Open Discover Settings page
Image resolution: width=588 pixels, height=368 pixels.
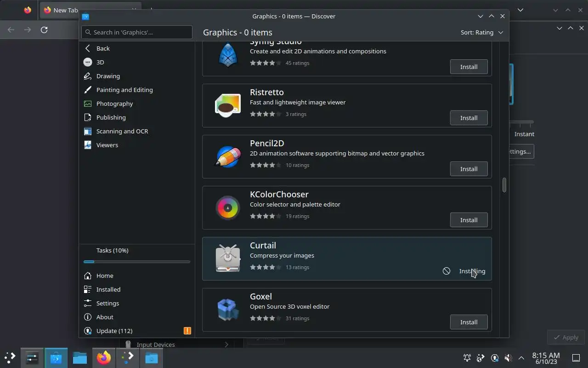coord(137,303)
